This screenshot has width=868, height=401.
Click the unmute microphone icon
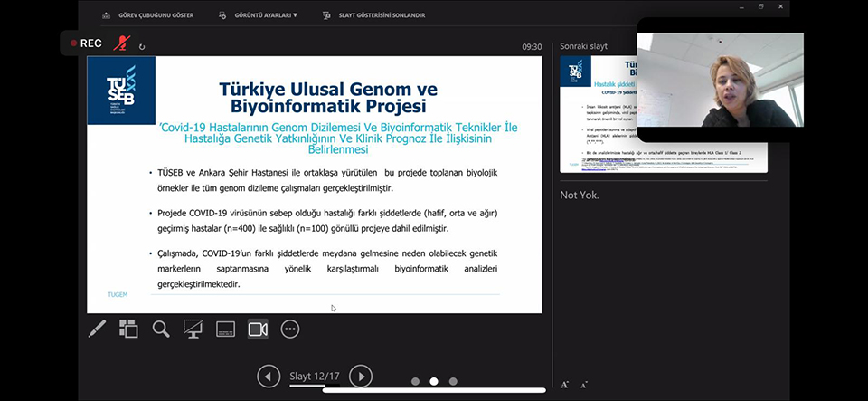(121, 43)
